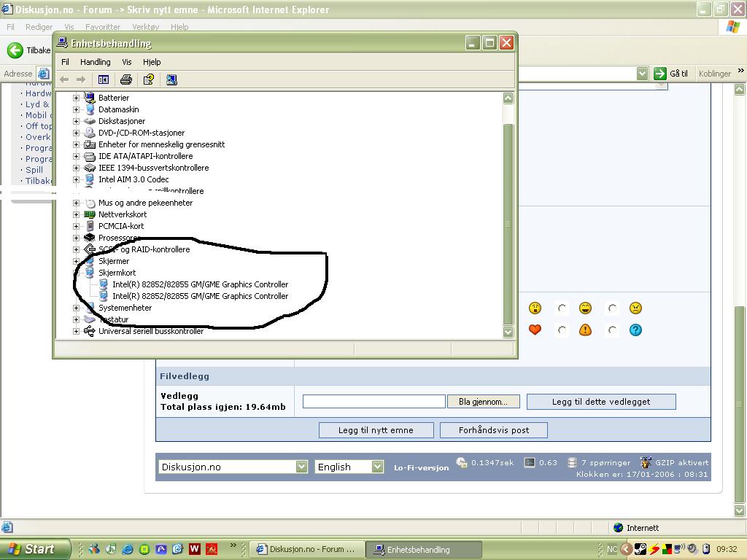The width and height of the screenshot is (747, 560).
Task: Switch to the Diskusjon.no - Forum taskbar button
Action: point(307,549)
